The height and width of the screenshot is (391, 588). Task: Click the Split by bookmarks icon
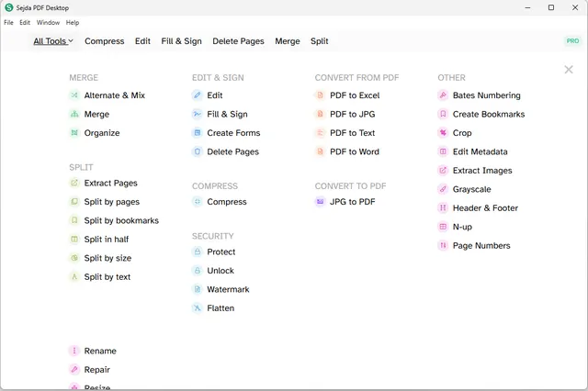click(x=74, y=220)
